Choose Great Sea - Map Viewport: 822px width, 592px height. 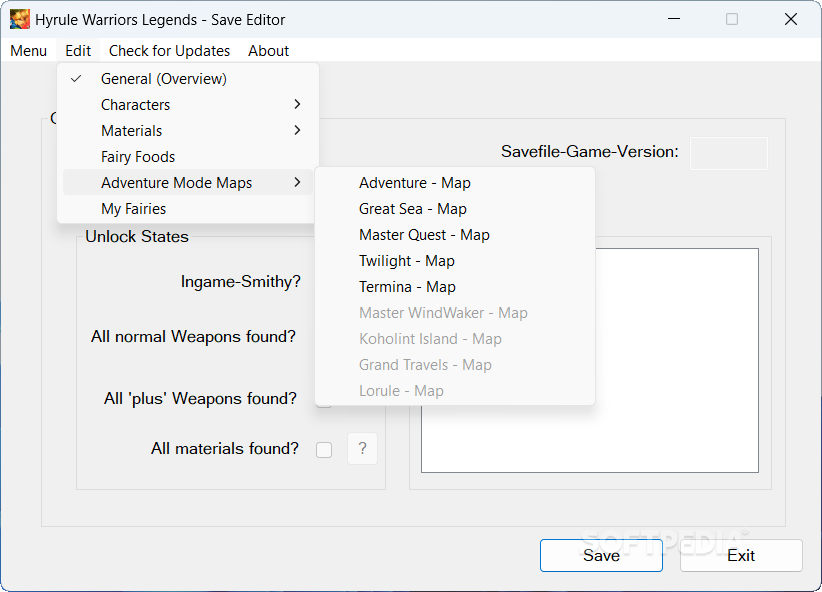tap(455, 209)
